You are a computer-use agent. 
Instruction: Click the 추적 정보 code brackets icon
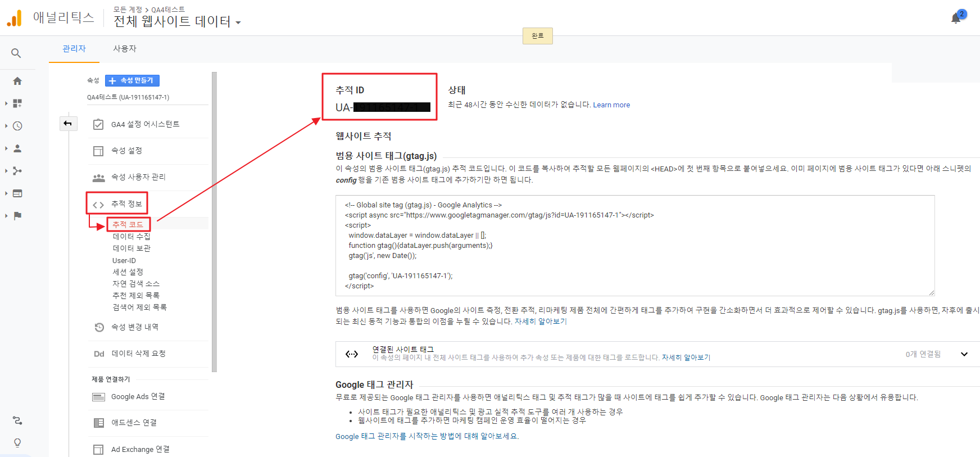[98, 205]
